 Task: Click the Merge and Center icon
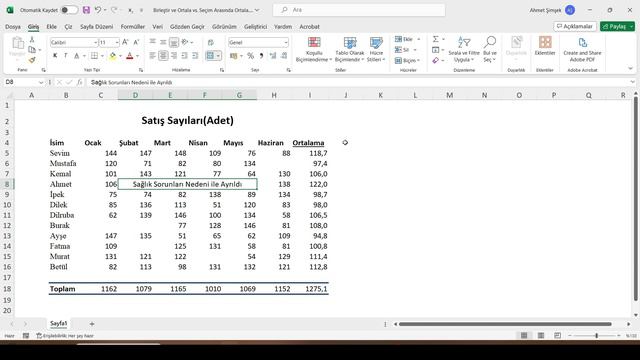coord(210,56)
